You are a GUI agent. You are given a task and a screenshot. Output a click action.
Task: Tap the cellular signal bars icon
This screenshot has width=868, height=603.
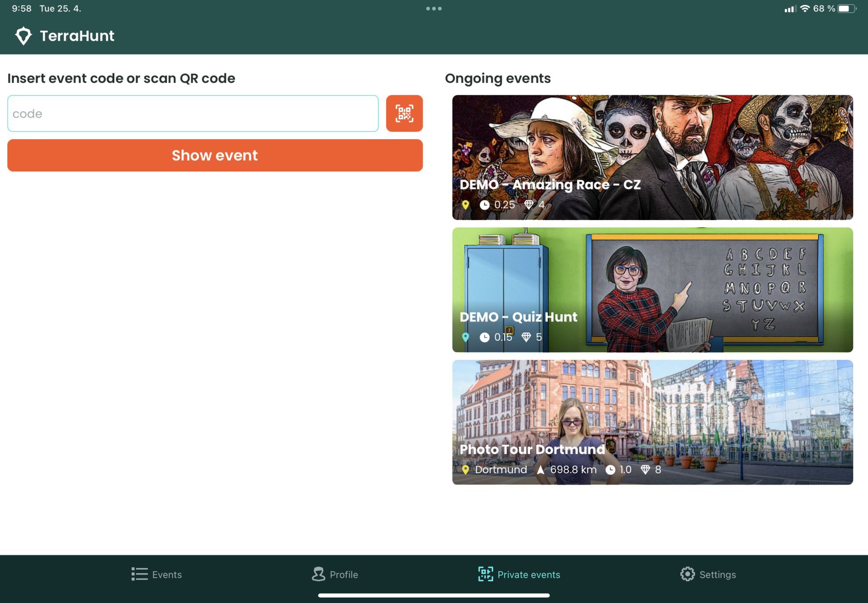[790, 9]
